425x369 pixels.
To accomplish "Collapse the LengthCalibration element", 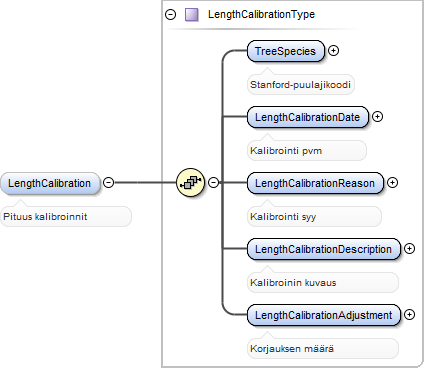I will (108, 182).
